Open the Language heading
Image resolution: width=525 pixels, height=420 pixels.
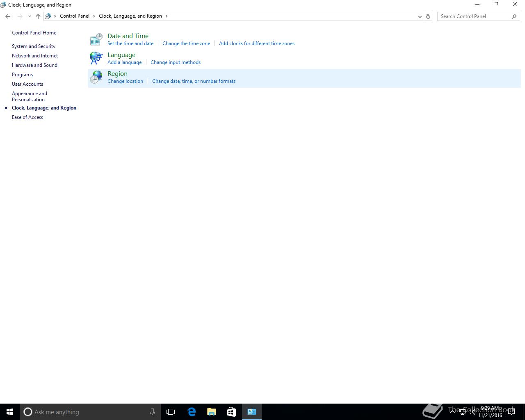(121, 55)
